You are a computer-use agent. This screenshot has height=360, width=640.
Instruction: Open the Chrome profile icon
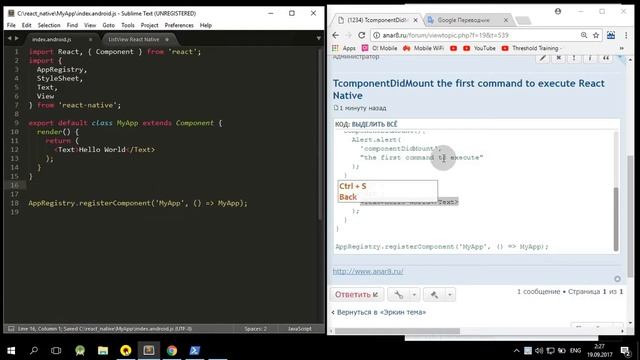[558, 11]
